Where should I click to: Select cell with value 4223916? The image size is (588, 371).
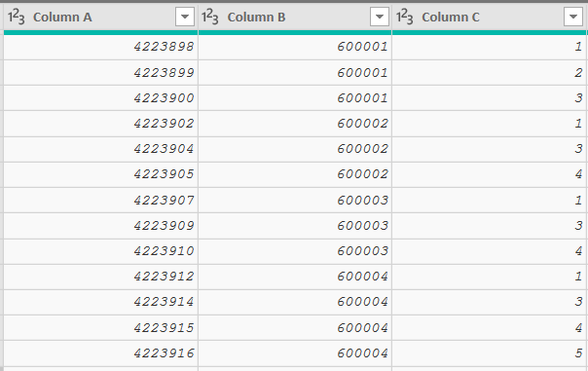(x=101, y=353)
